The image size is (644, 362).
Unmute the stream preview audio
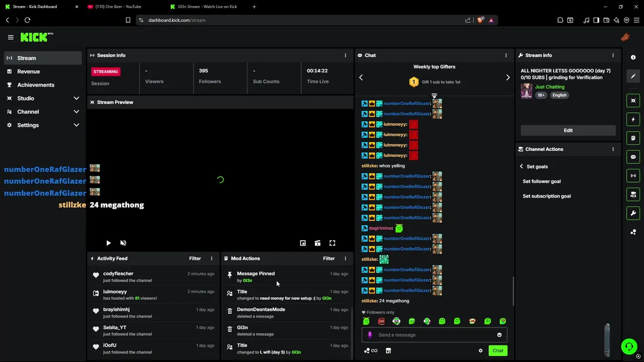click(123, 243)
